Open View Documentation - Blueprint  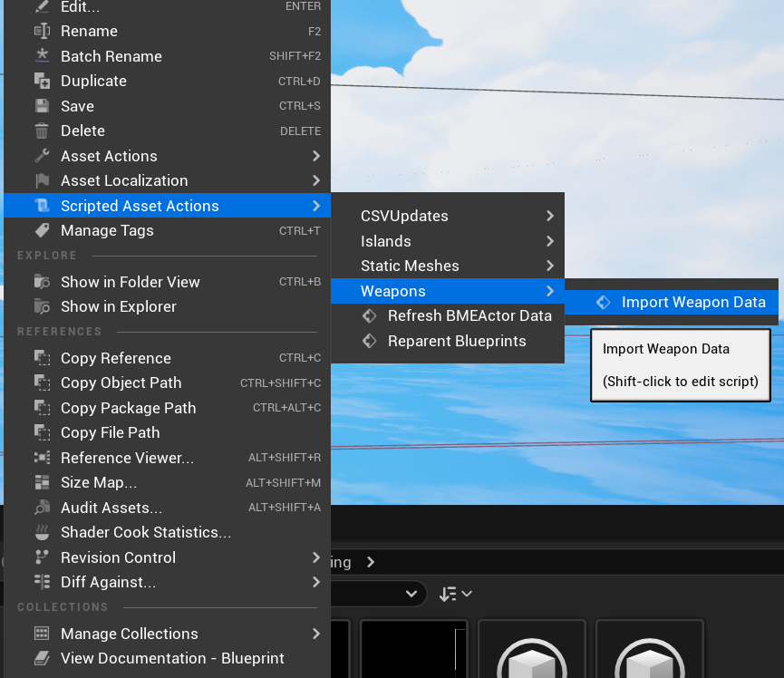[x=172, y=658]
